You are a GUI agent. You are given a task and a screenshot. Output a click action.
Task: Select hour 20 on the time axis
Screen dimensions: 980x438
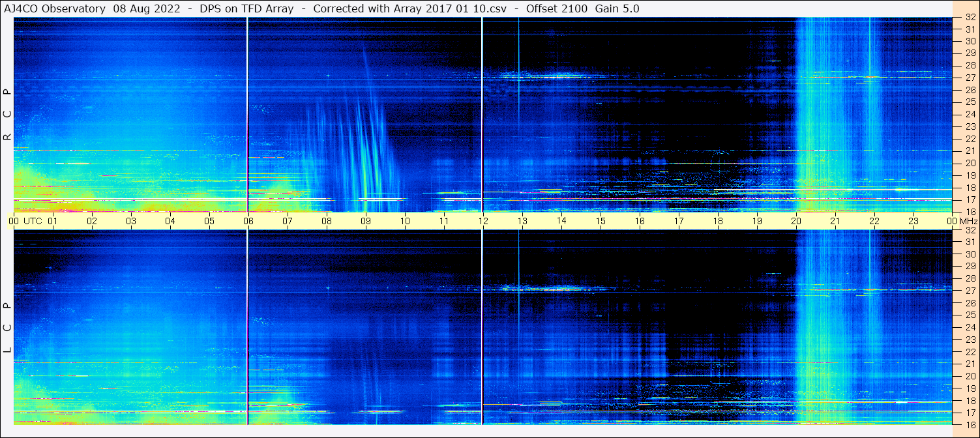(x=796, y=221)
